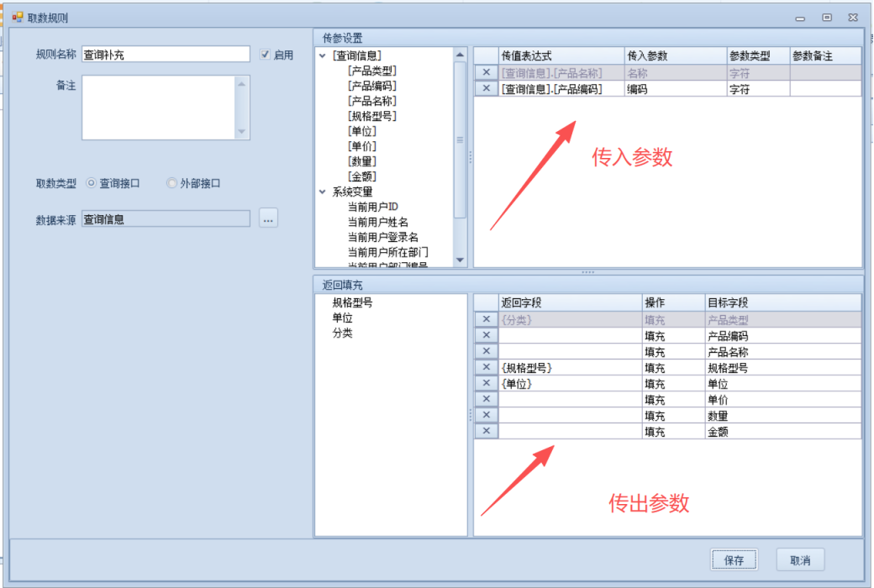Collapse the 系统变量 tree node
This screenshot has height=588, width=874.
pyautogui.click(x=323, y=192)
